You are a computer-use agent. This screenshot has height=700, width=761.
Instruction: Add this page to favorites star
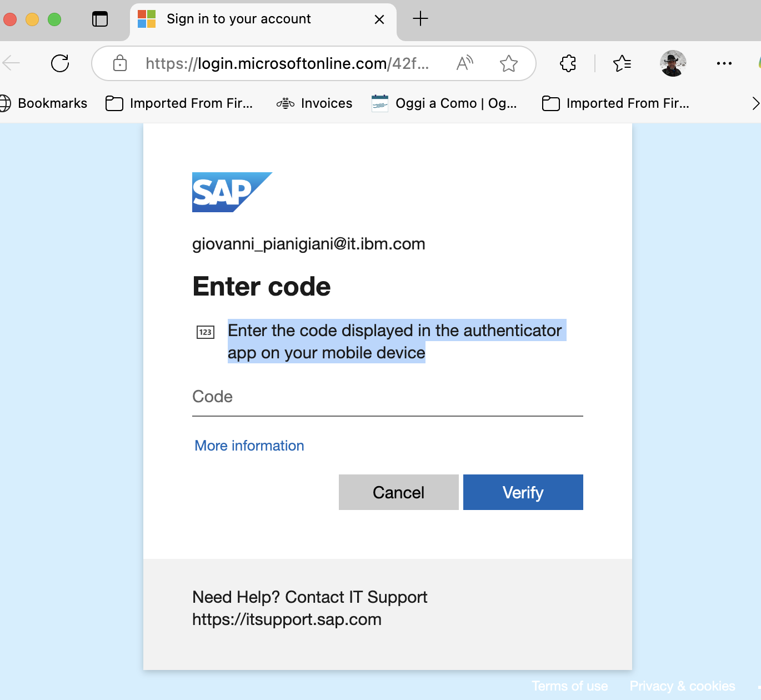[509, 63]
